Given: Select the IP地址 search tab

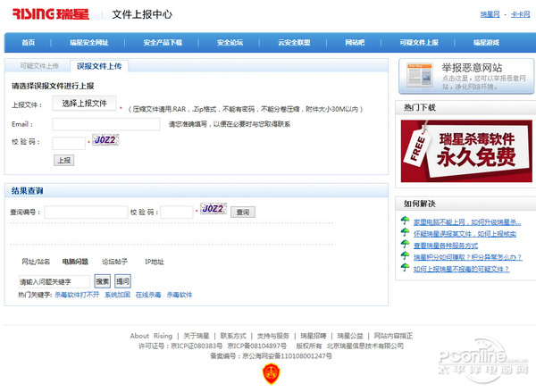Looking at the screenshot, I should click(x=155, y=262).
